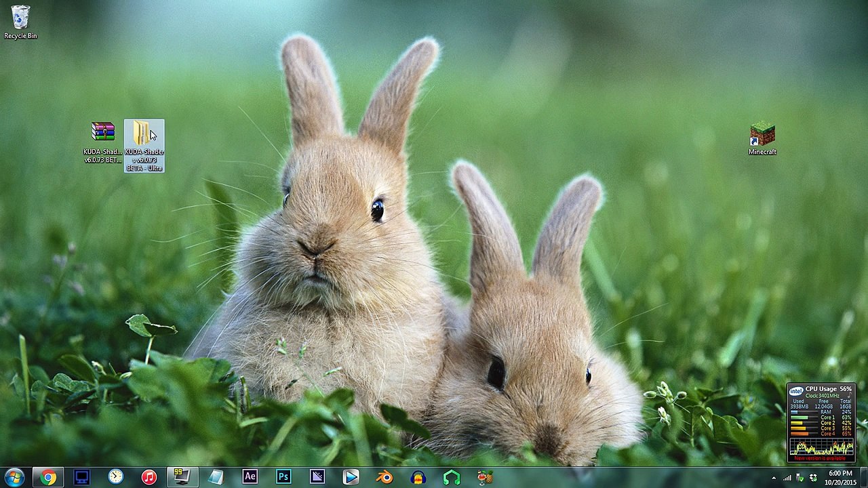The width and height of the screenshot is (868, 488).
Task: Open the taskbar date and time
Action: (x=840, y=478)
